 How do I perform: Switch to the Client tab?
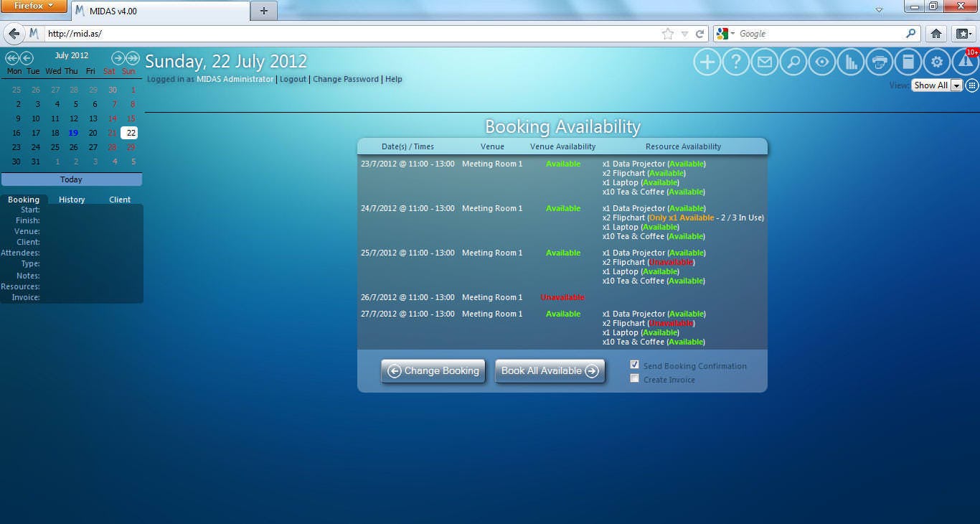point(119,199)
